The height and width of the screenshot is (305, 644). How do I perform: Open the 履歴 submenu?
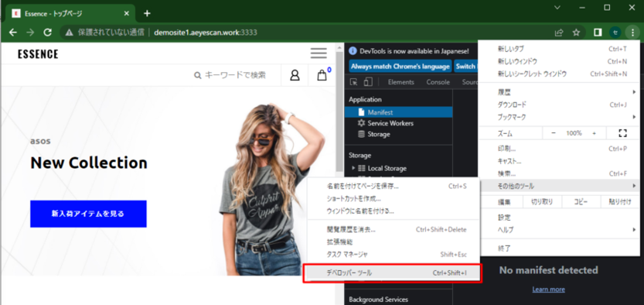[x=559, y=92]
